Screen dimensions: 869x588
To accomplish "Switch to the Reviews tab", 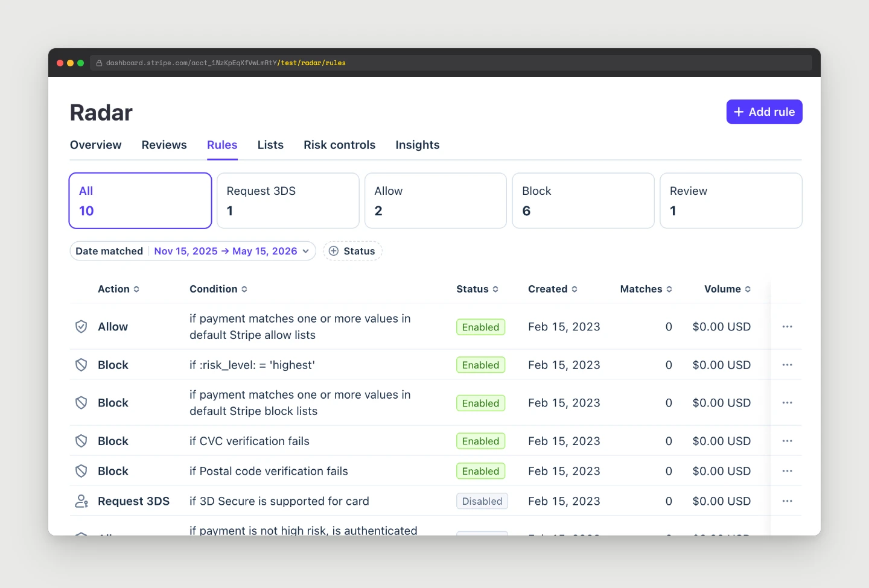I will click(164, 145).
